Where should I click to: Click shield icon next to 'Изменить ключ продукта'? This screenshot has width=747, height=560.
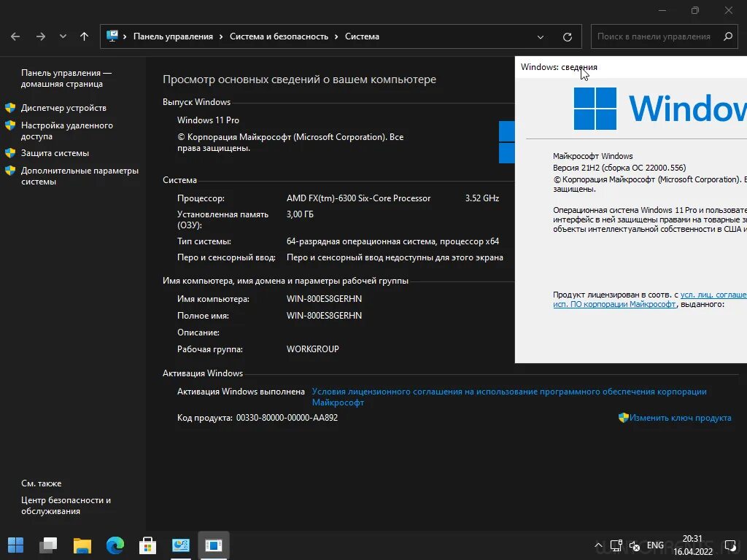[623, 418]
